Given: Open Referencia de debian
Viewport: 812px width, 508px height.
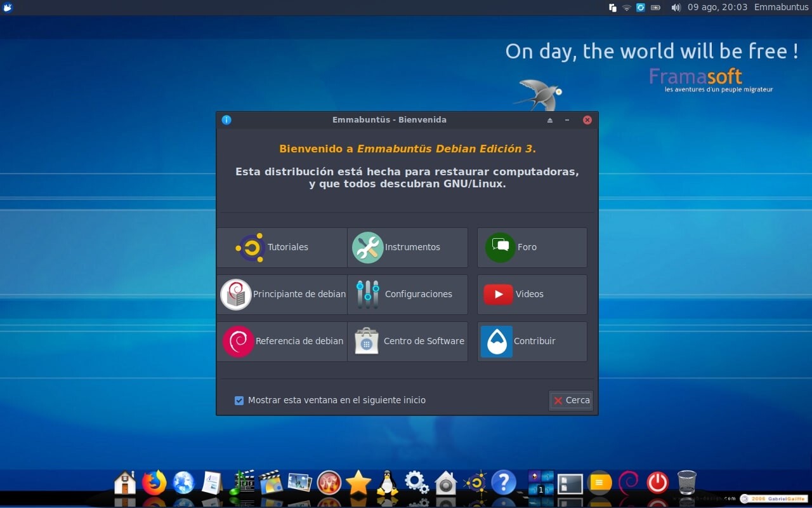Looking at the screenshot, I should [x=282, y=342].
